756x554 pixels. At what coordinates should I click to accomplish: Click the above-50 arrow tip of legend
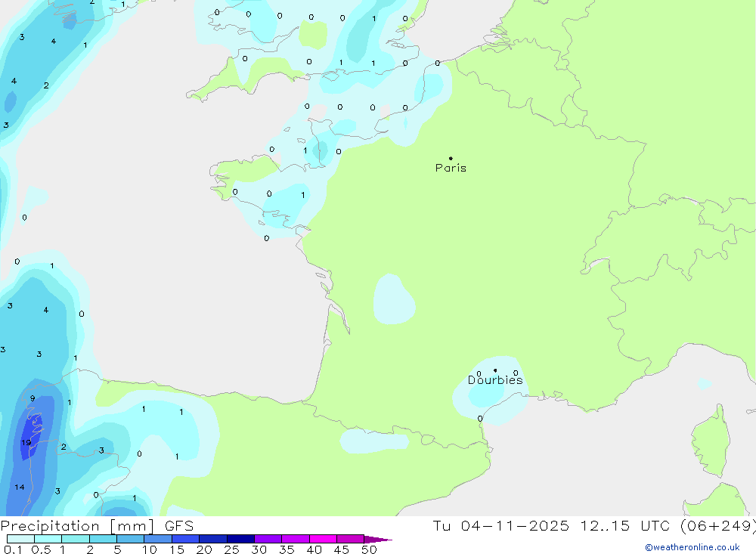click(379, 539)
